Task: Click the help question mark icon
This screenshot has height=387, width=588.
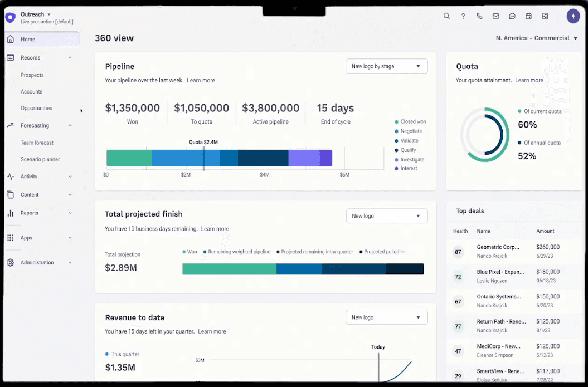Action: click(463, 16)
